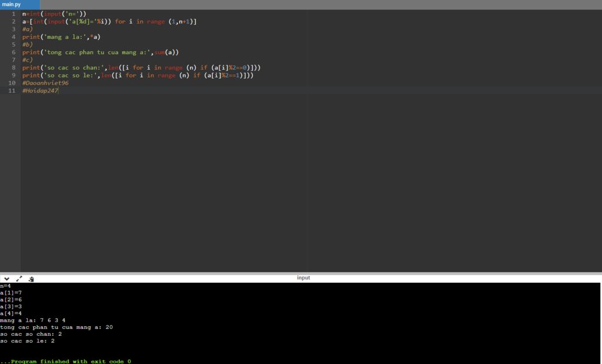Select the main.py file tab
The width and height of the screenshot is (602, 364).
19,5
